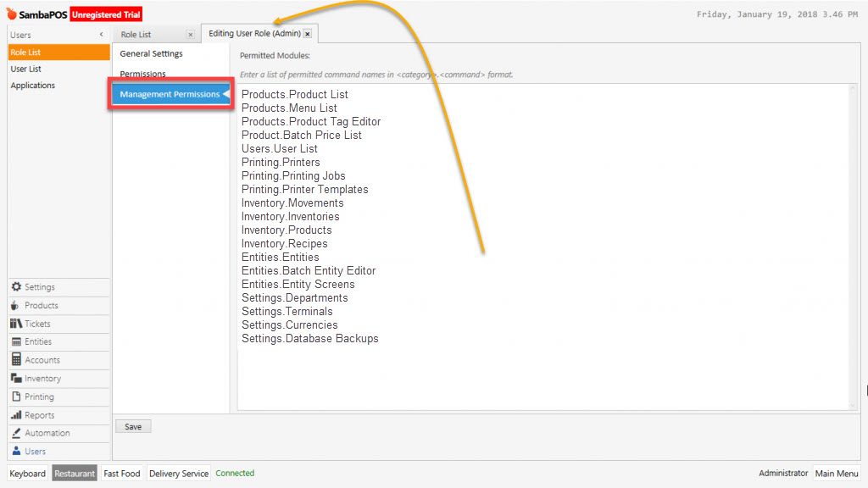Switch to the Role List tab
The height and width of the screenshot is (488, 868).
point(136,34)
